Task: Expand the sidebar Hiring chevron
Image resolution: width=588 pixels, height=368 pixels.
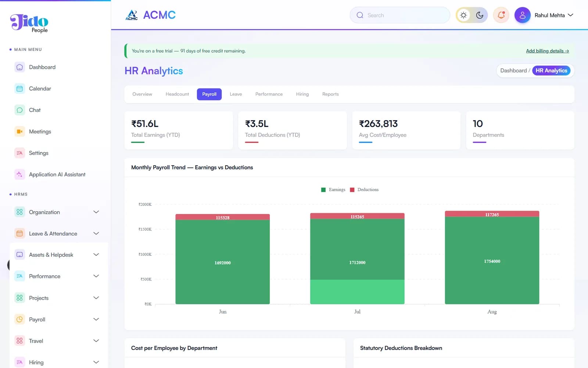Action: click(x=96, y=362)
